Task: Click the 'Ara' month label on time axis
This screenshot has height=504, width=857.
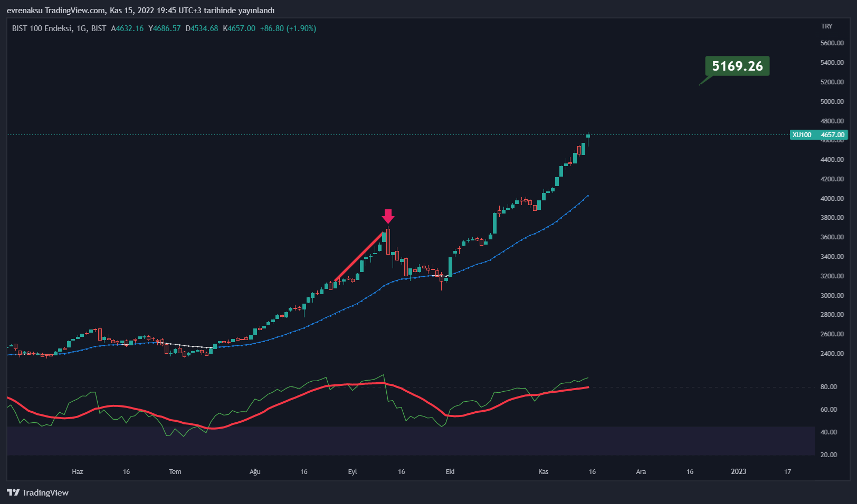Action: [641, 472]
